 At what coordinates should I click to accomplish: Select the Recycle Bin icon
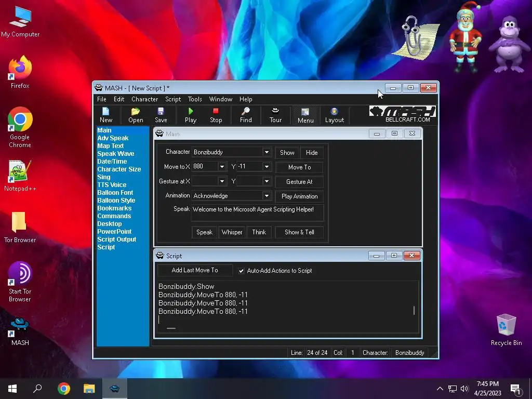pos(506,330)
